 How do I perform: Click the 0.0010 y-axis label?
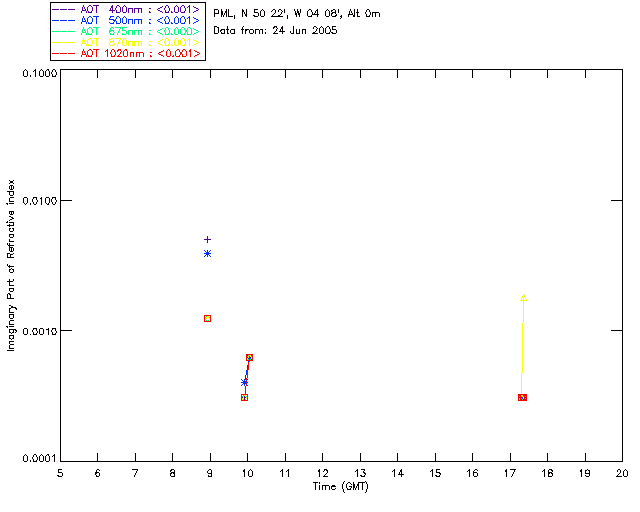coord(40,331)
